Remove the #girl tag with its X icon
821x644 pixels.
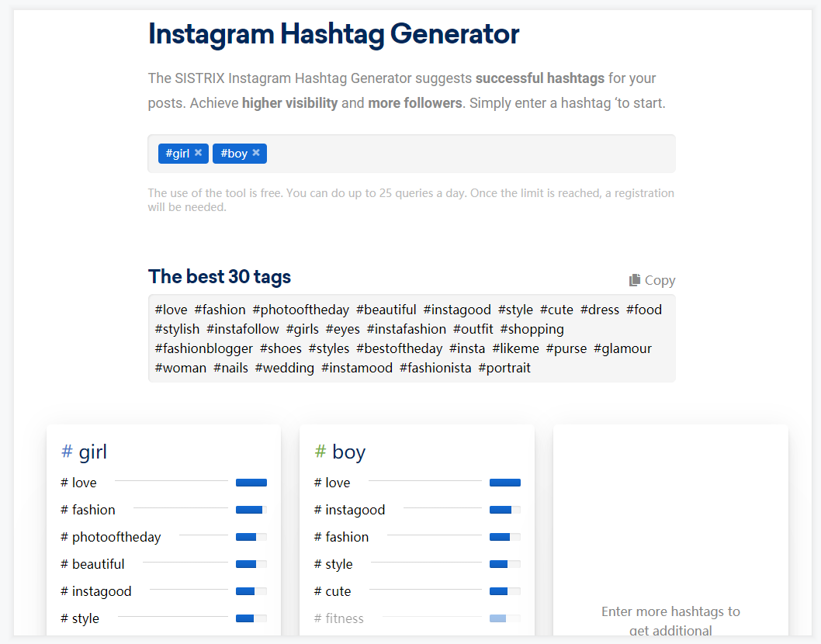coord(199,152)
